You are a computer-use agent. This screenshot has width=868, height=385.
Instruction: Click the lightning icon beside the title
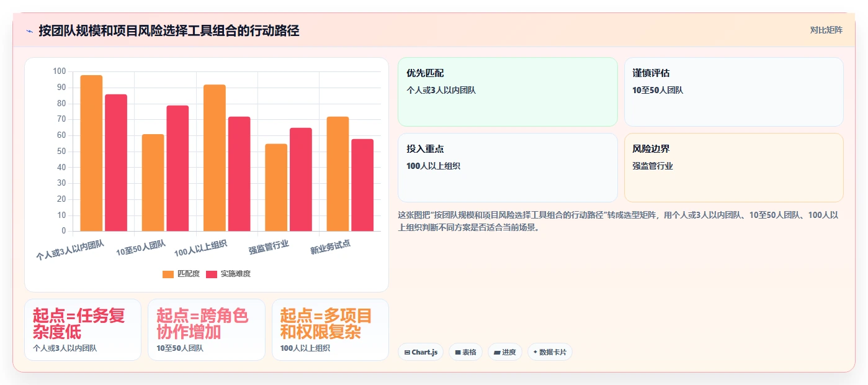29,30
